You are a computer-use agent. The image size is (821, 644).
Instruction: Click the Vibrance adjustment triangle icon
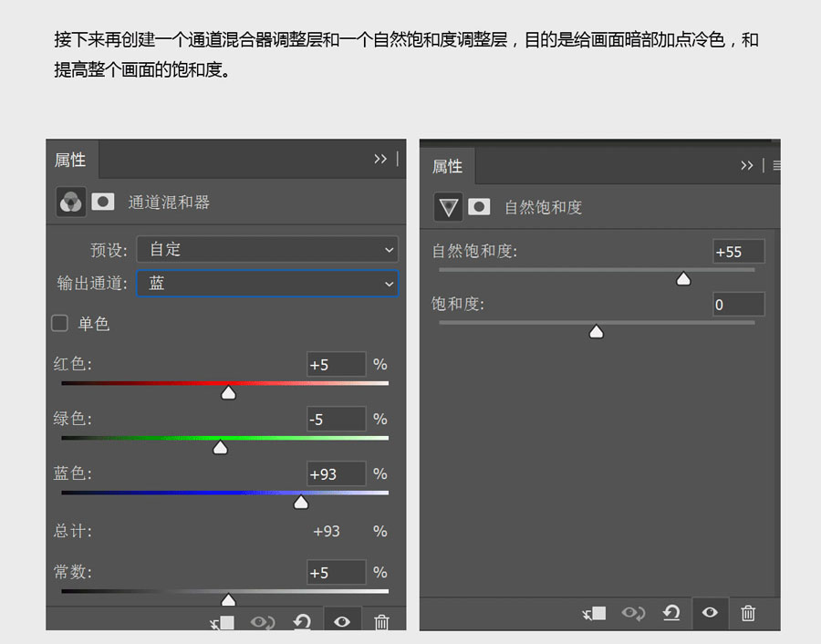tap(448, 207)
